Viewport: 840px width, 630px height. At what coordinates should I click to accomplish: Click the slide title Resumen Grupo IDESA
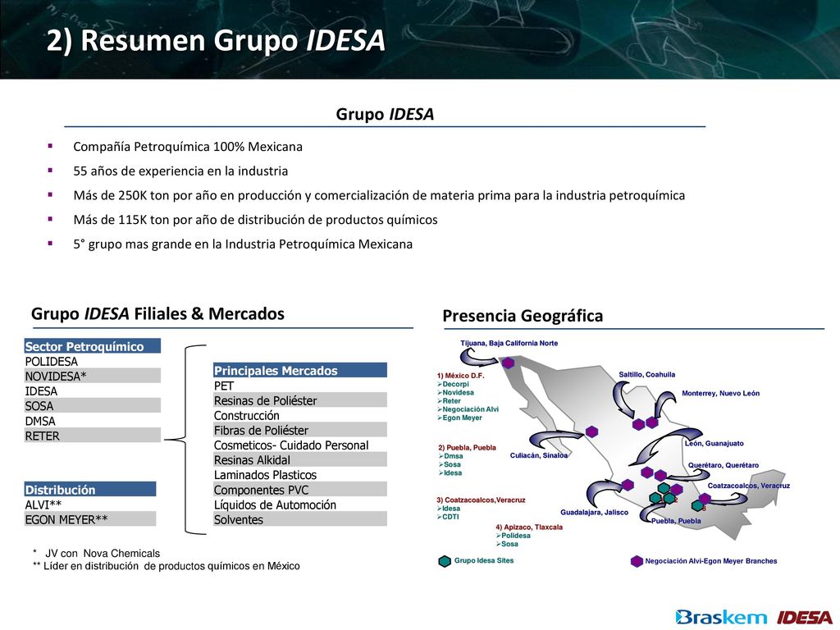[x=216, y=41]
